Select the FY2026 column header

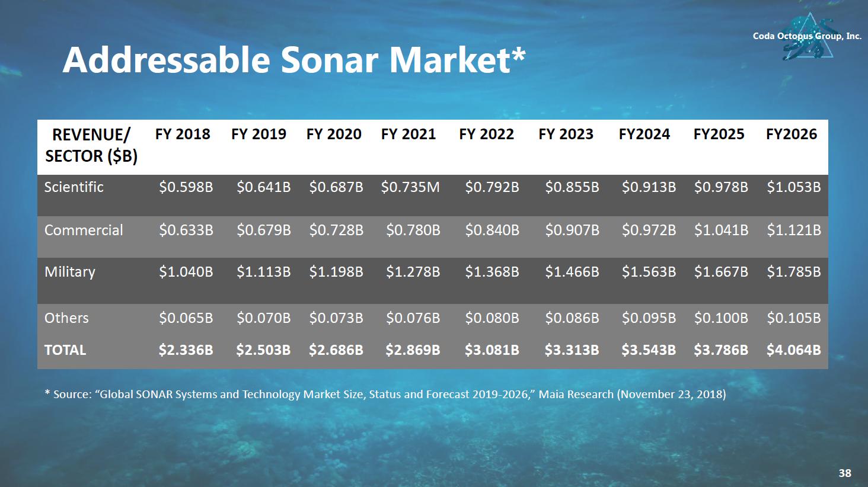pyautogui.click(x=792, y=134)
